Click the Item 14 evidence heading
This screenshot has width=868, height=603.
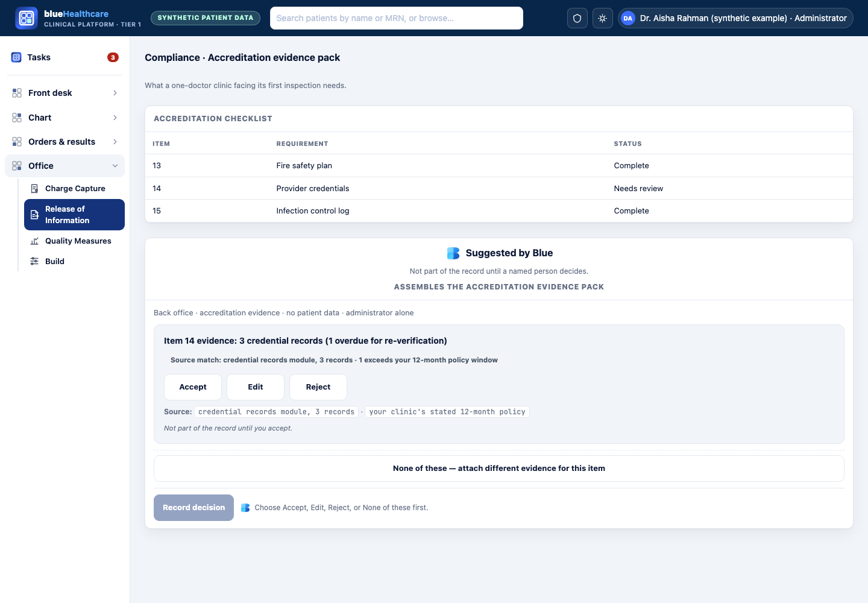[x=306, y=341]
